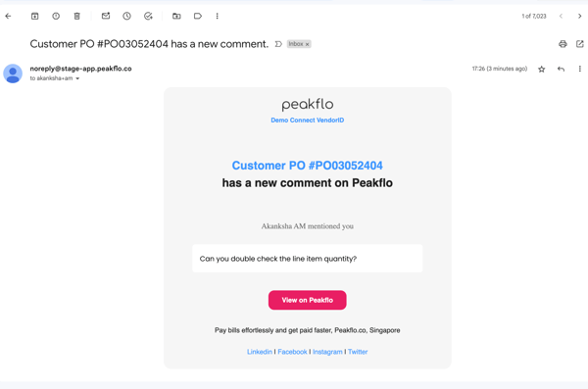Remove the Inbox label from the email
Screen dimensions: 588x389
click(307, 44)
